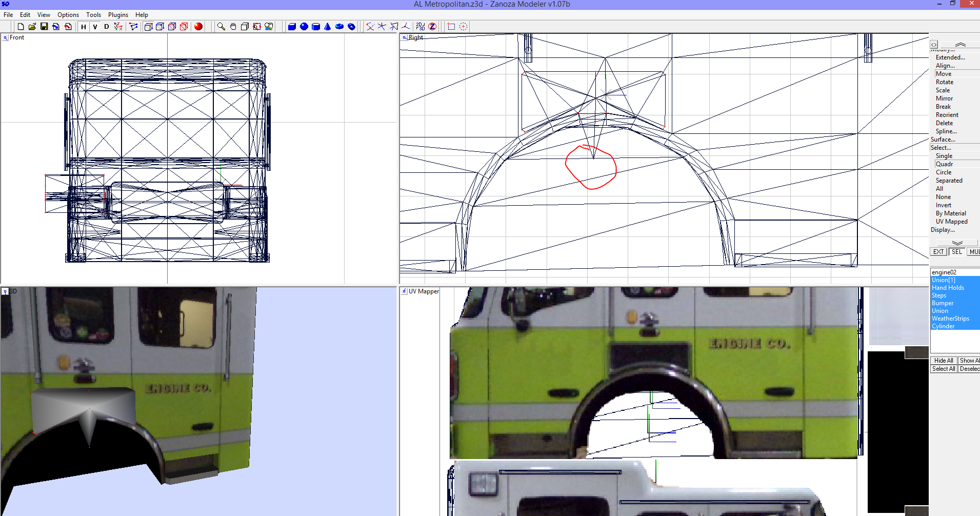
Task: Create a Sphere primitive
Action: coord(304,26)
